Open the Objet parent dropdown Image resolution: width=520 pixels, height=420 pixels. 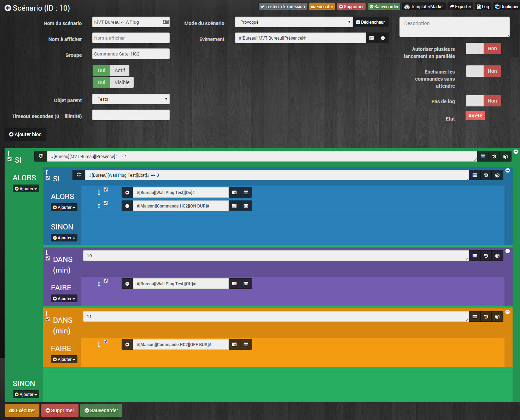click(131, 99)
